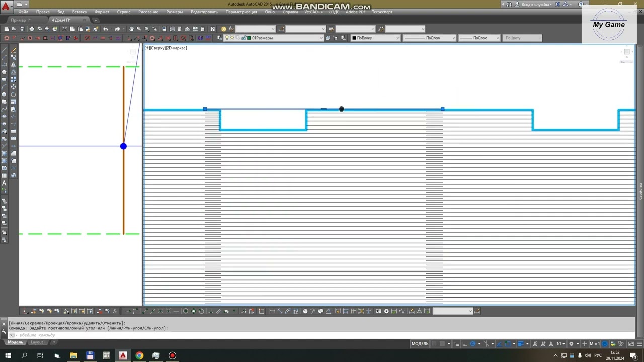Viewport: 644px width, 362px height.
Task: Open the annotation scale 1:1 dropdown
Action: (x=561, y=344)
